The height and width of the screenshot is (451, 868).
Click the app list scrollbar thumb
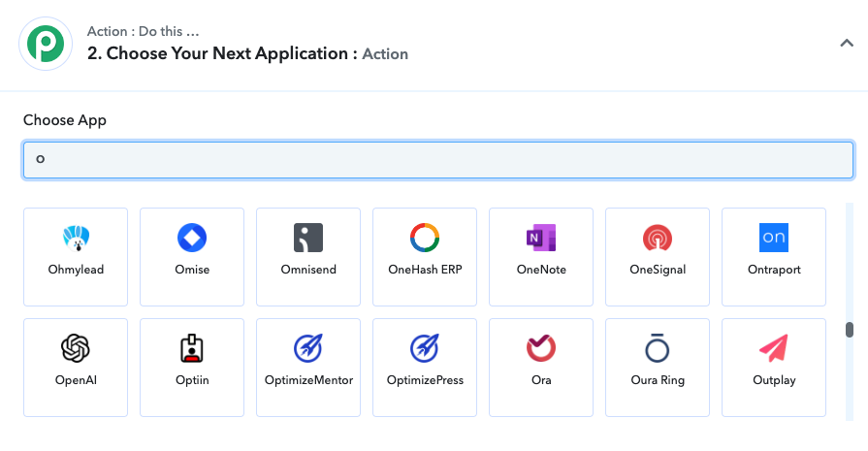850,330
